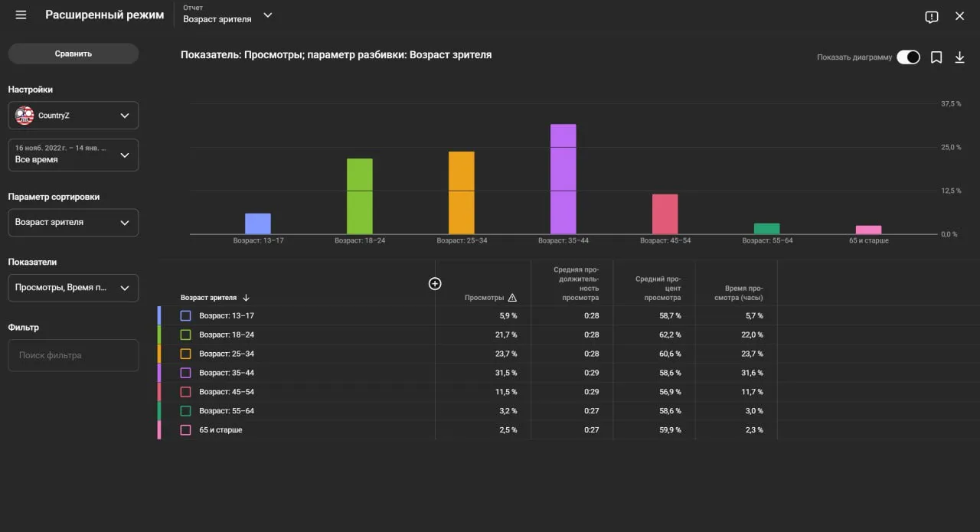
Task: Check the Возраст: 13–17 row checkbox
Action: [185, 315]
